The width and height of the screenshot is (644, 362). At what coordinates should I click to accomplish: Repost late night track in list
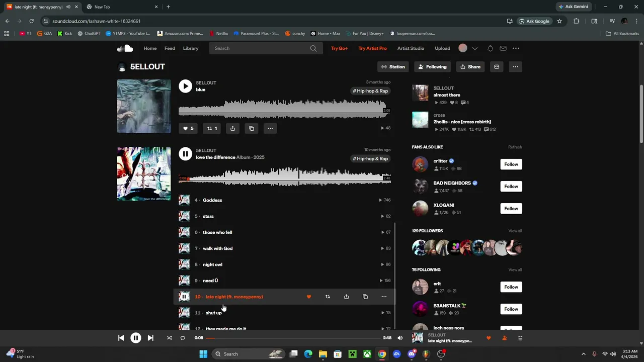click(328, 297)
